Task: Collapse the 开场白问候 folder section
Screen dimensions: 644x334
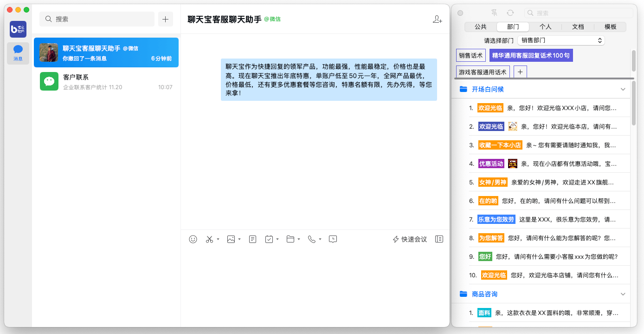Action: (x=623, y=89)
